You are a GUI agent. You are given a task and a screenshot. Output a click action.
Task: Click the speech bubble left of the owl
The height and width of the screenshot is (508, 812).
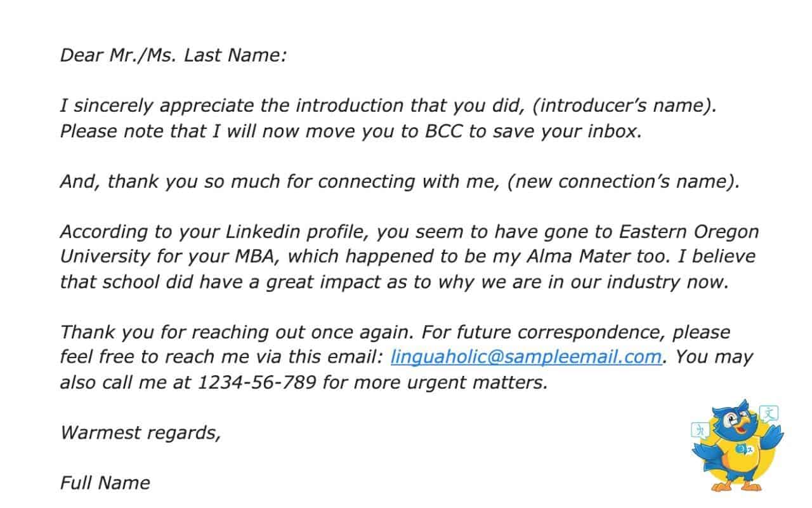click(699, 430)
